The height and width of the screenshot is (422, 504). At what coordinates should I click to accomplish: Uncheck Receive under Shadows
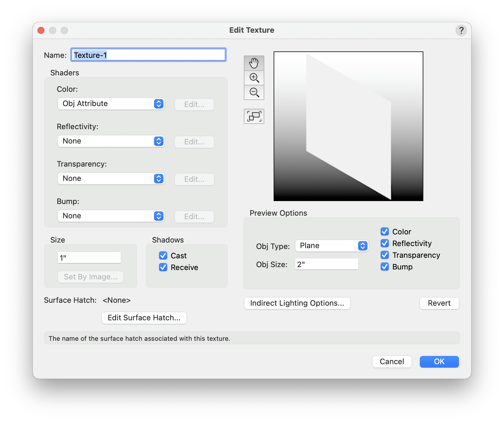[163, 267]
